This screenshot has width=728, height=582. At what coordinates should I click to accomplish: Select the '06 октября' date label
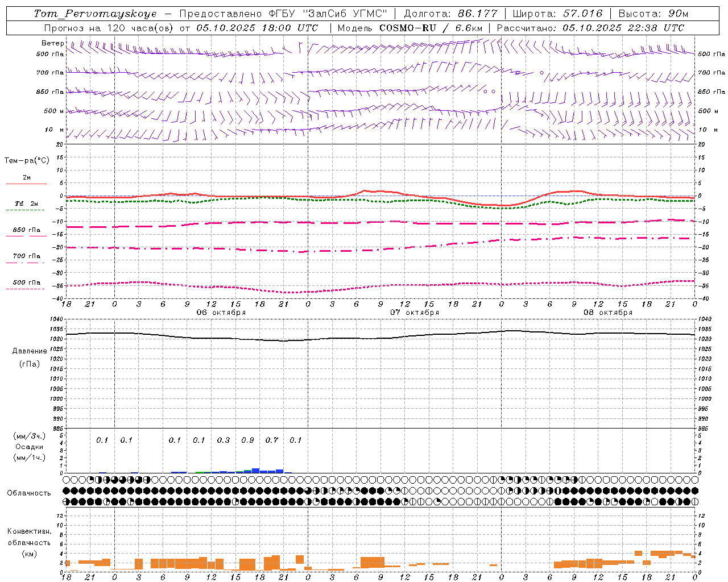[x=221, y=312]
